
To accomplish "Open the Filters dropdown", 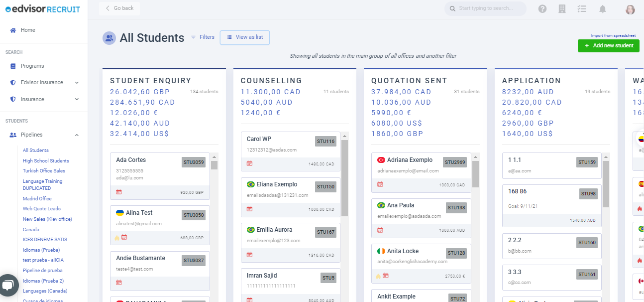I will [x=203, y=37].
